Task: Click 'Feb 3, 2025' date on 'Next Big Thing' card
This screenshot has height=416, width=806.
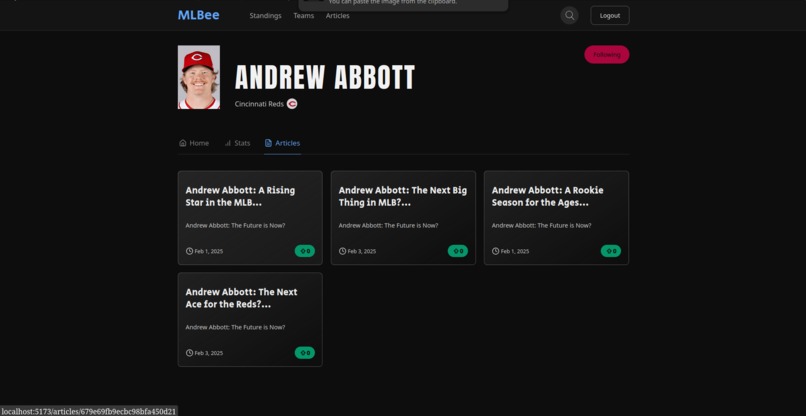Action: pos(362,251)
